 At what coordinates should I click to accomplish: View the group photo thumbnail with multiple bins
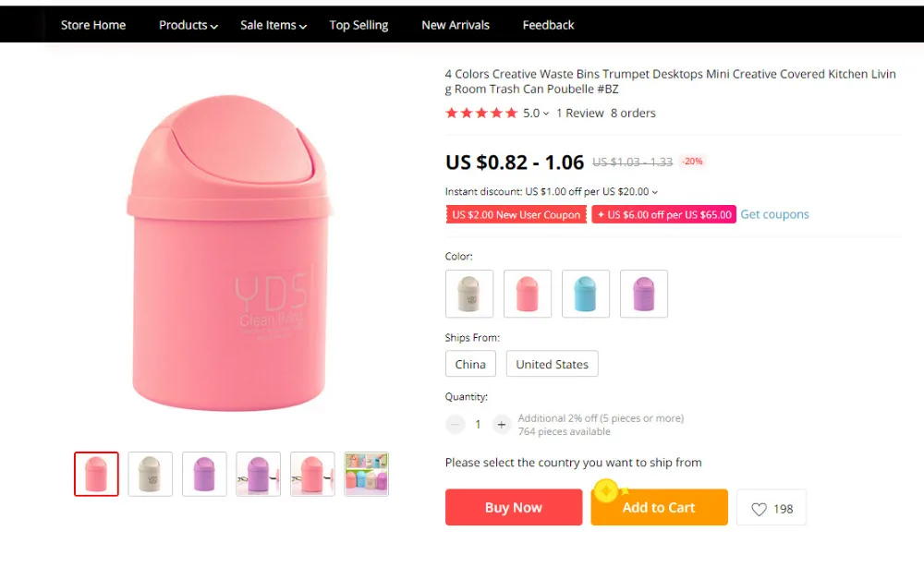367,474
